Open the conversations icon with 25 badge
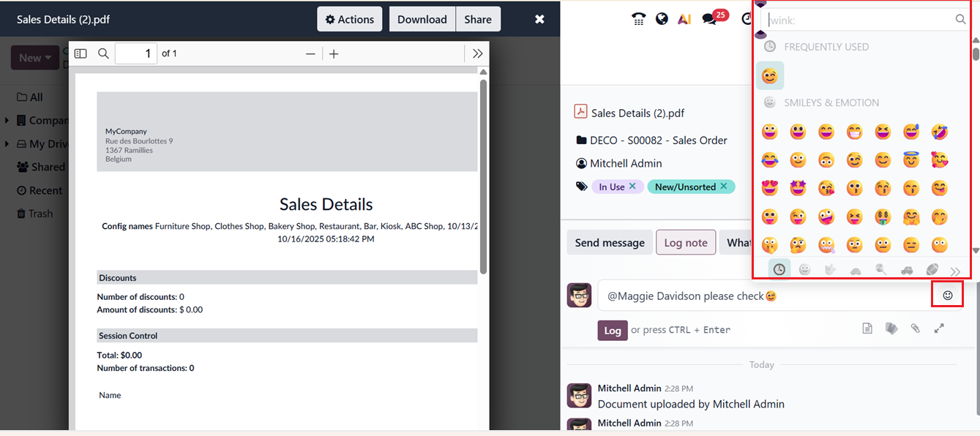The image size is (980, 436). (x=710, y=19)
